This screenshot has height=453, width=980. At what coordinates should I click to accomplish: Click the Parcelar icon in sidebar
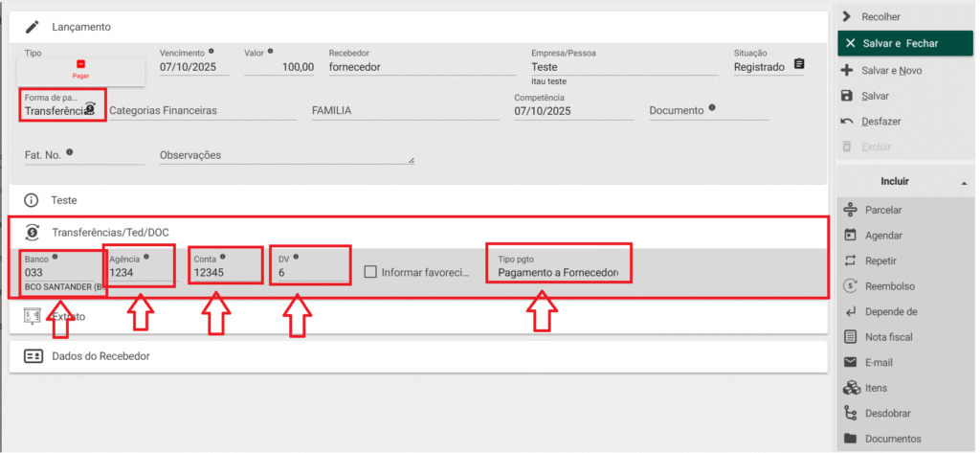tap(849, 210)
